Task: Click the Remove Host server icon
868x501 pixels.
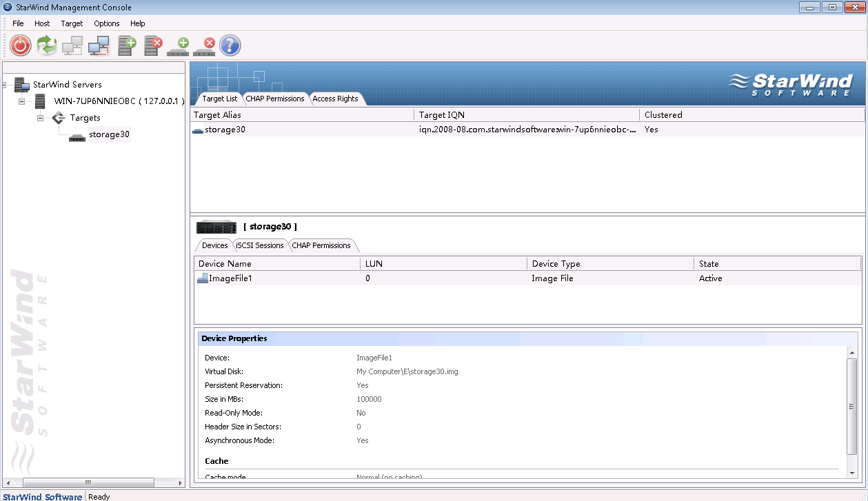Action: point(152,45)
